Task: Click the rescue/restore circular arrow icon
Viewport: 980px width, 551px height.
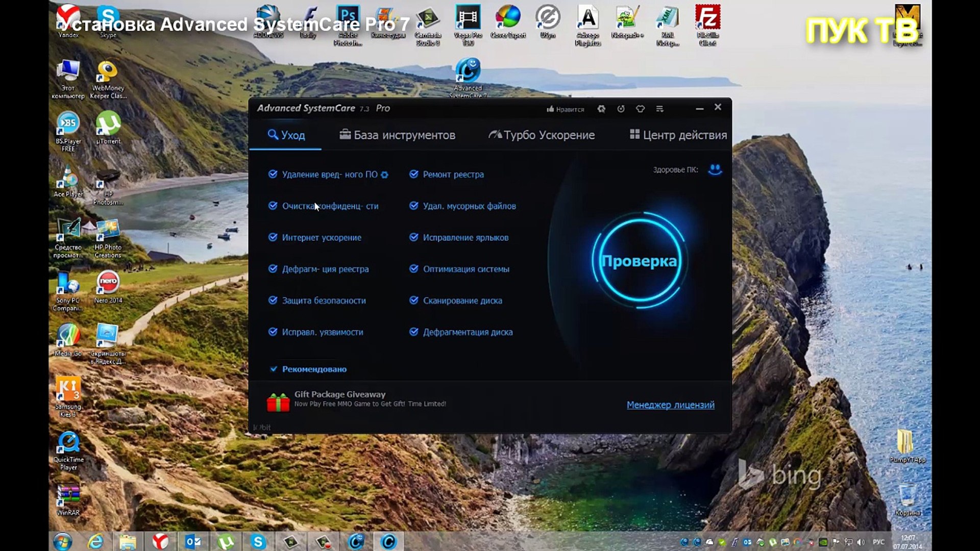Action: tap(621, 109)
